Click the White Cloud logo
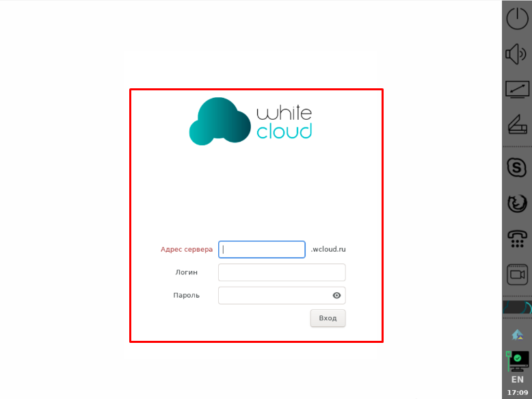532x399 pixels. coord(250,122)
